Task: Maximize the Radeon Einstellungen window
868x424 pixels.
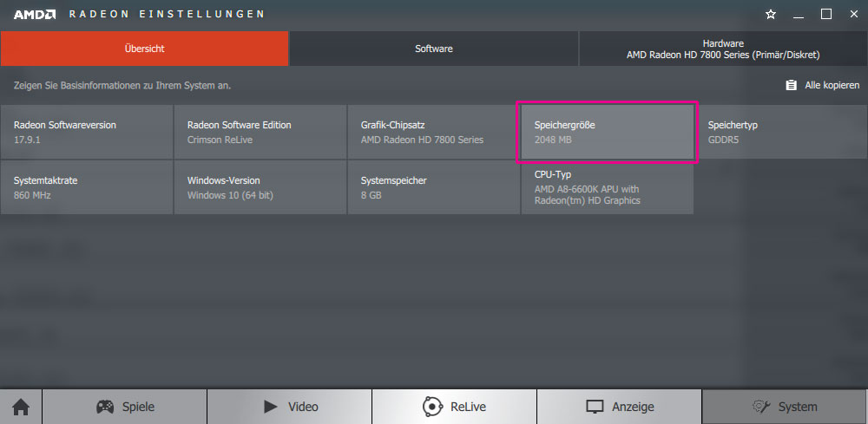Action: pos(826,15)
